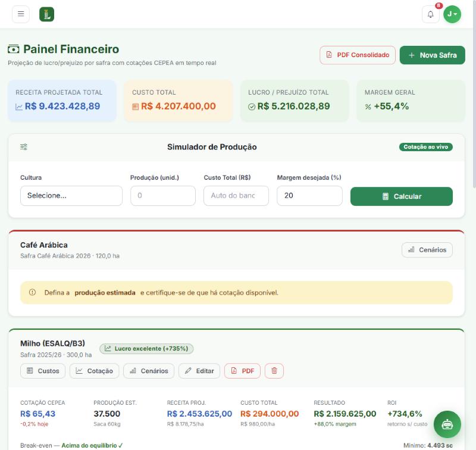The height and width of the screenshot is (450, 476).
Task: Click the -0,2% hoje variation
Action: pos(35,424)
